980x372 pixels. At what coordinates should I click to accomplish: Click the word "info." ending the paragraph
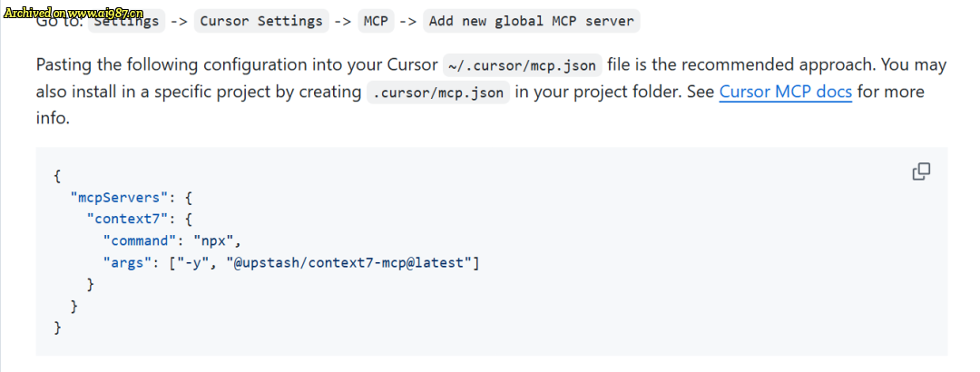(x=53, y=118)
